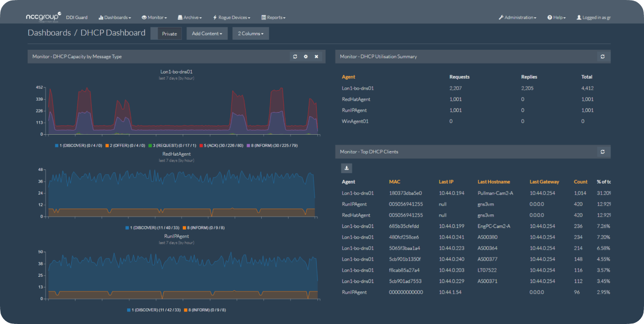Sort Utilisation Summary by Agent column
This screenshot has height=324, width=644.
pyautogui.click(x=348, y=77)
